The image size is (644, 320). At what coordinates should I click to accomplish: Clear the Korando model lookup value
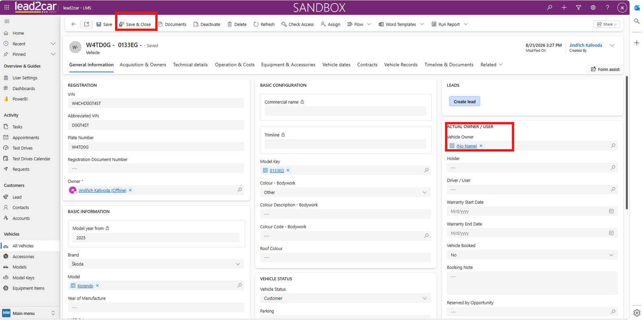click(97, 286)
